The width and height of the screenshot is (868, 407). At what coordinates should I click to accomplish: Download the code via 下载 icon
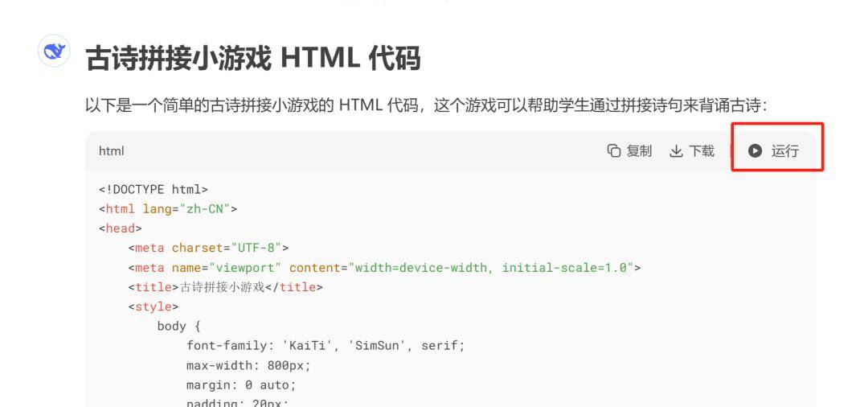(691, 150)
